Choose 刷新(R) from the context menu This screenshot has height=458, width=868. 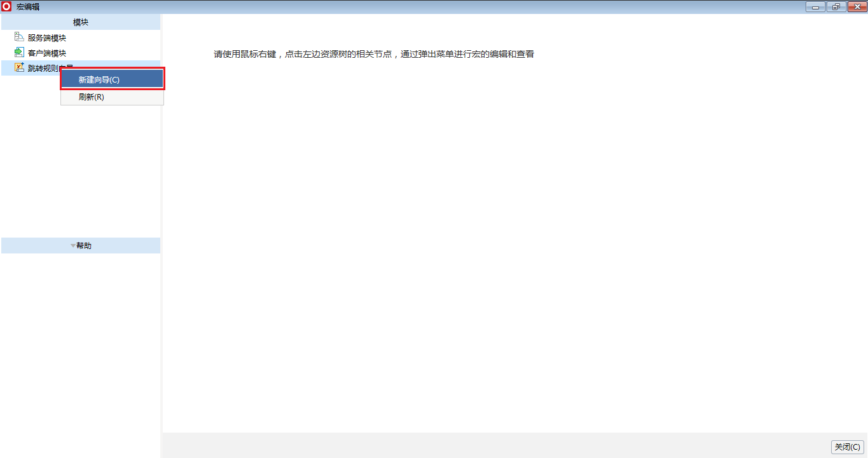[112, 97]
